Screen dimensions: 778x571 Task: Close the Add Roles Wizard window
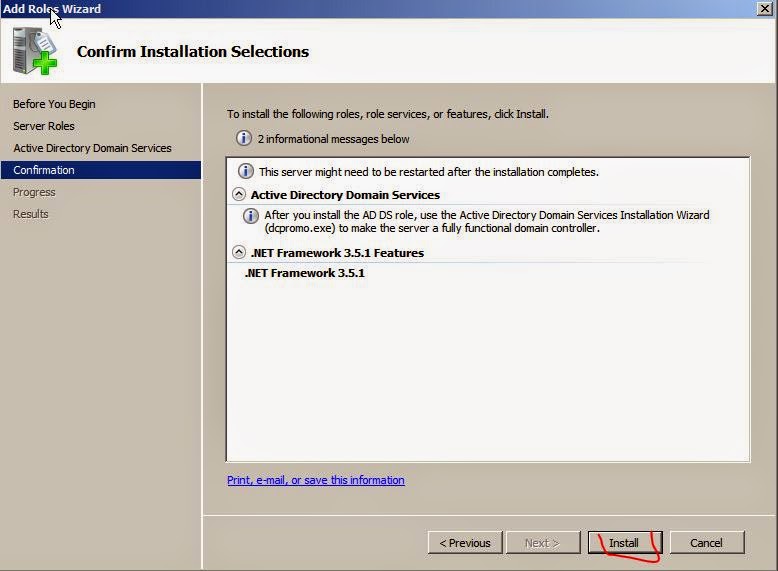pos(765,8)
